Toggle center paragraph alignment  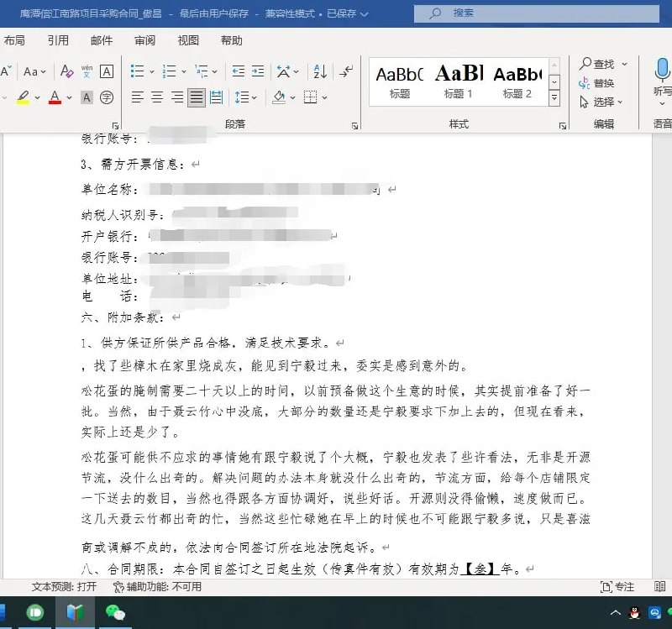tap(156, 97)
